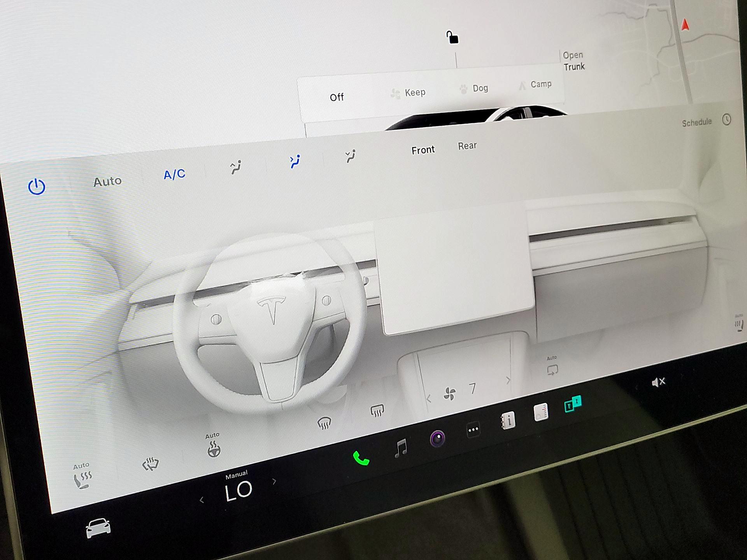Toggle Auto air recirculation icon
The height and width of the screenshot is (560, 747).
tap(552, 366)
